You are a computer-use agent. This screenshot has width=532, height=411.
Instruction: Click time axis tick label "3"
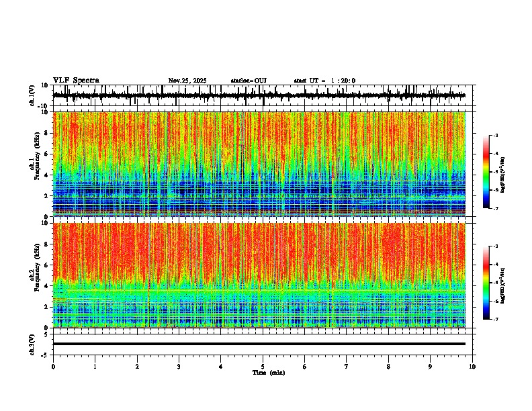[x=179, y=367]
